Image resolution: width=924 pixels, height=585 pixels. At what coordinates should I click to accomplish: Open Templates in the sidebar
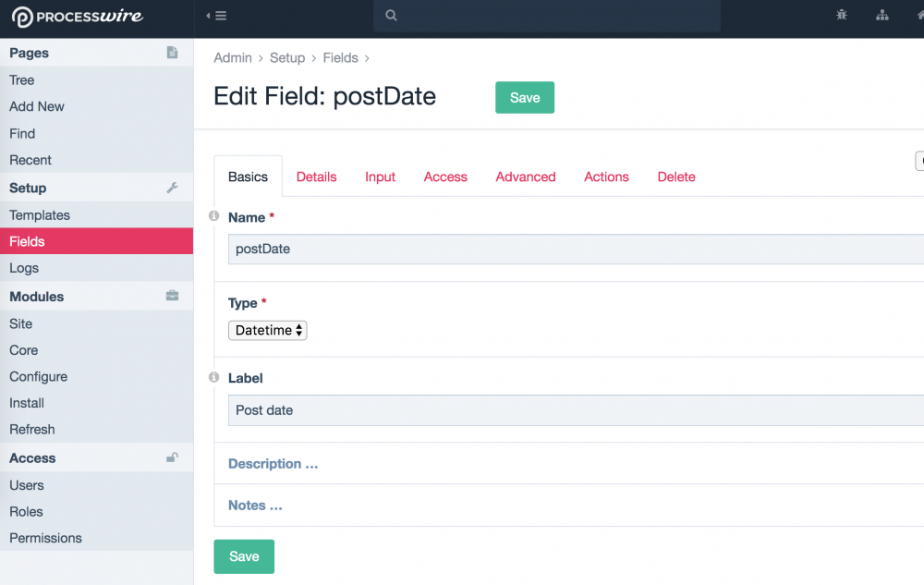click(40, 215)
